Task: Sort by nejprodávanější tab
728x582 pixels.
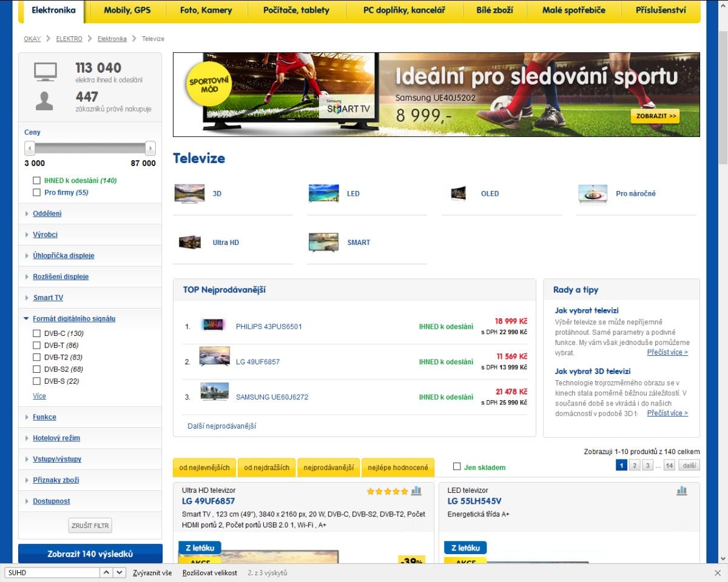Action: point(328,467)
